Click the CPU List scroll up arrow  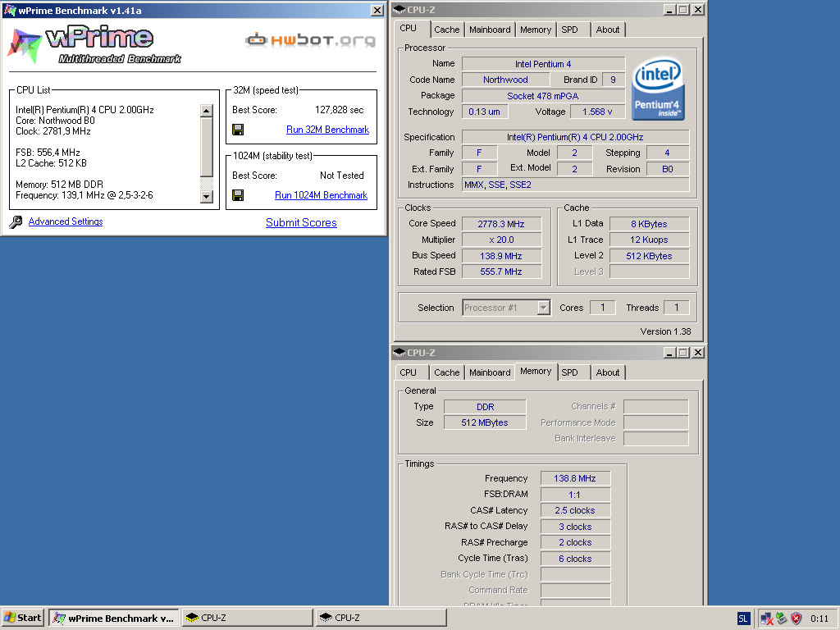(206, 111)
